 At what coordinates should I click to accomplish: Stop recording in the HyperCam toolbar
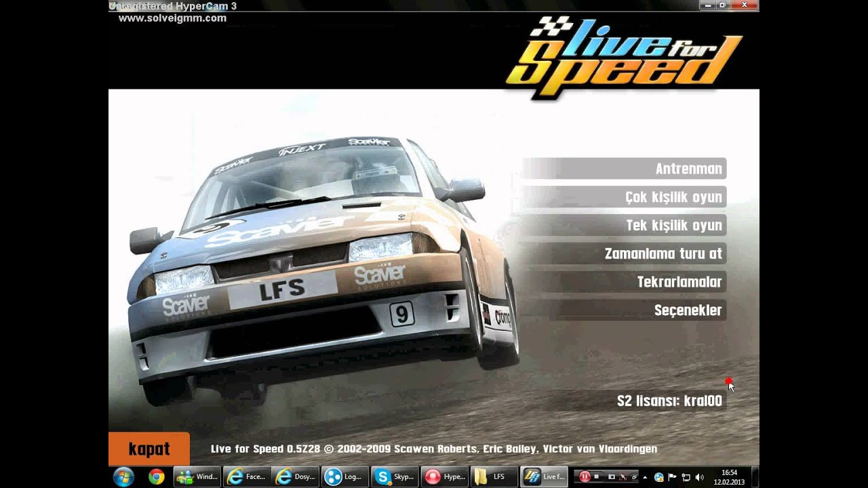(x=597, y=477)
